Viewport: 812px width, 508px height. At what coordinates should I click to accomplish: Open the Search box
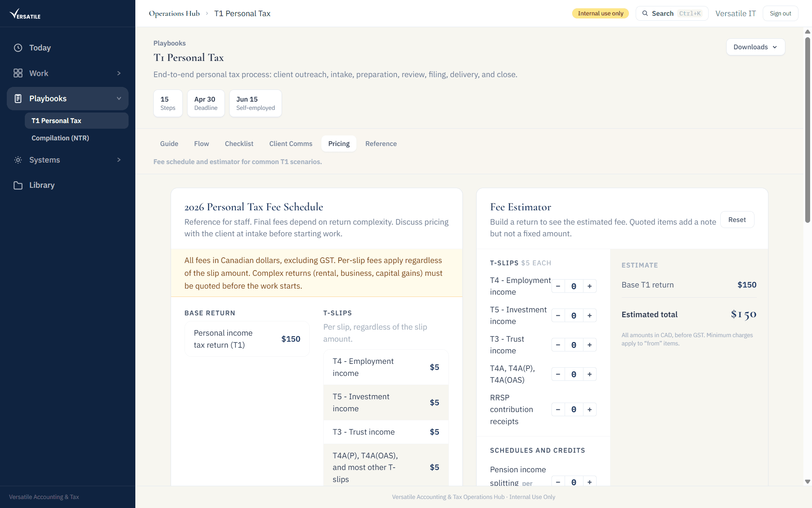pyautogui.click(x=672, y=14)
